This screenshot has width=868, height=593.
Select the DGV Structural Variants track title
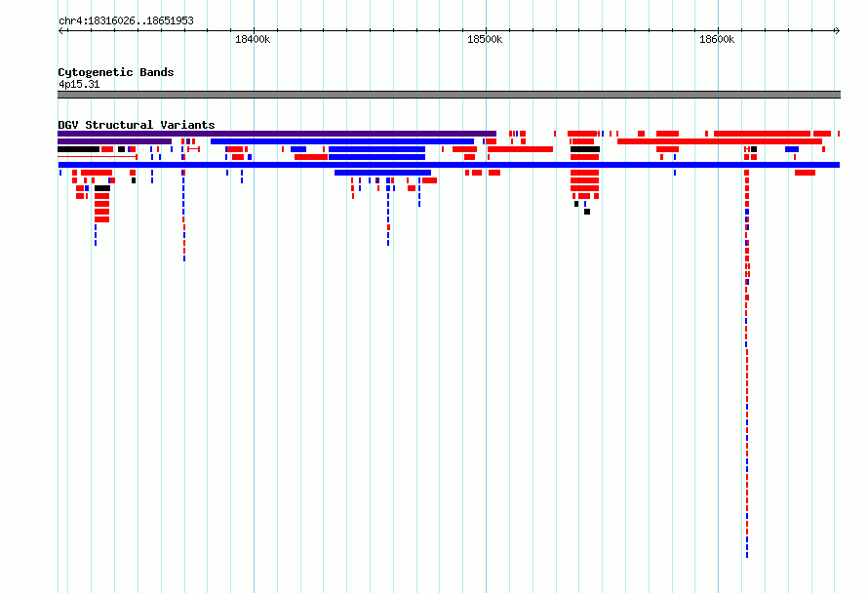pyautogui.click(x=137, y=125)
